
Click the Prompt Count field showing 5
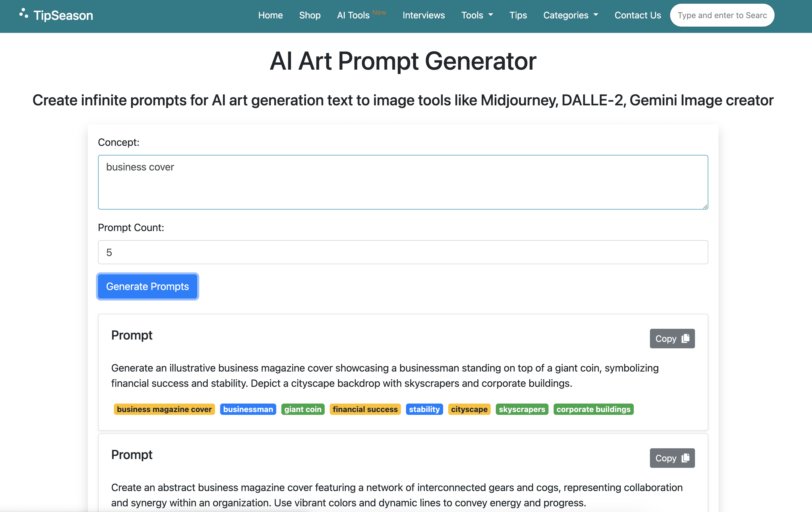403,252
